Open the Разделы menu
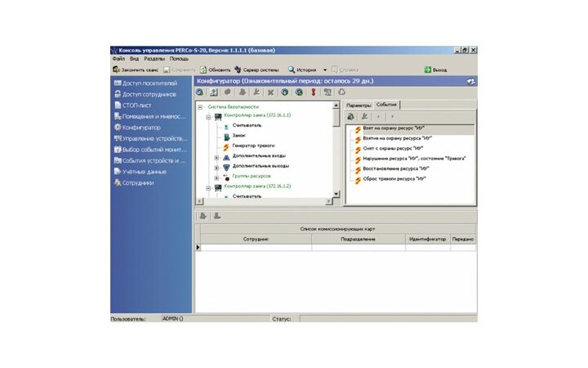 (x=154, y=59)
